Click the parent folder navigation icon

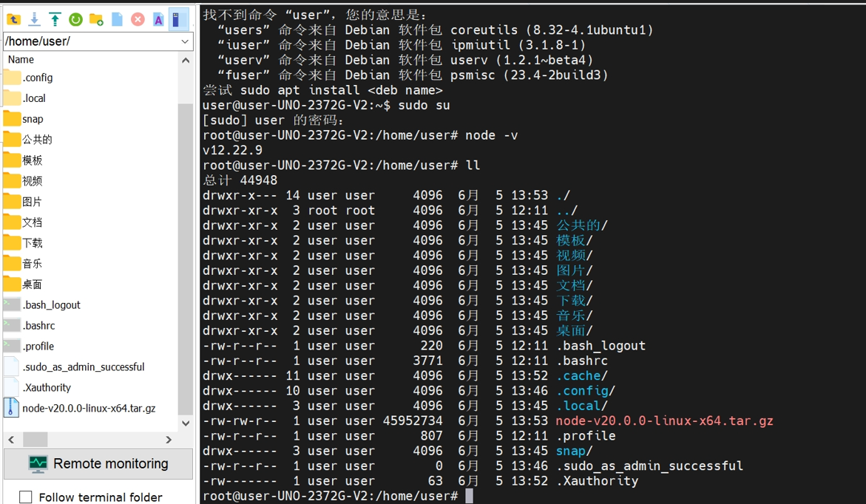point(13,18)
